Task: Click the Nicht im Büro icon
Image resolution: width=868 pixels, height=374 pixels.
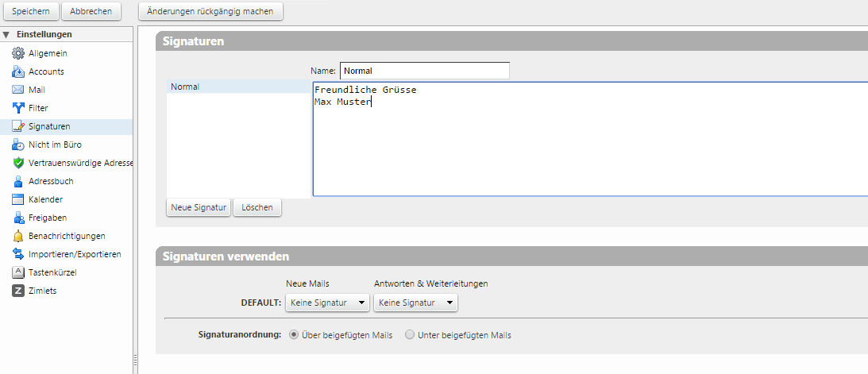Action: 18,145
